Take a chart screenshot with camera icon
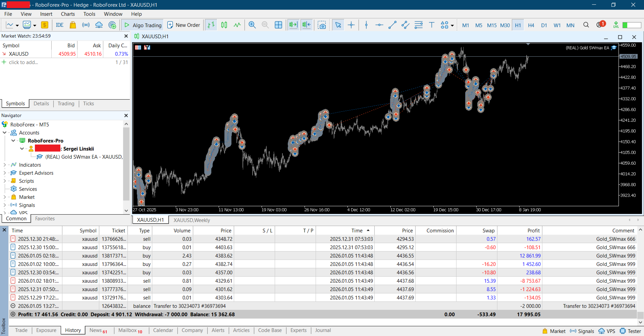The height and width of the screenshot is (336, 644). (322, 25)
